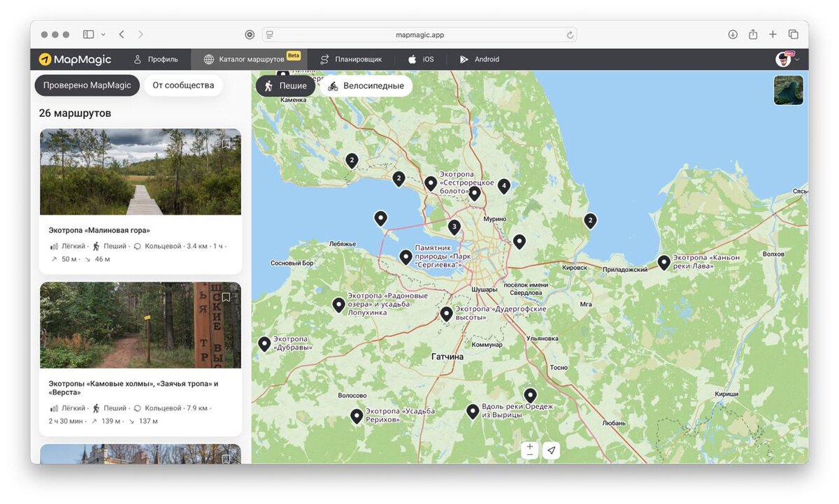839x504 pixels.
Task: Open Экотропа «Малиновая гора» card title
Action: click(x=99, y=230)
